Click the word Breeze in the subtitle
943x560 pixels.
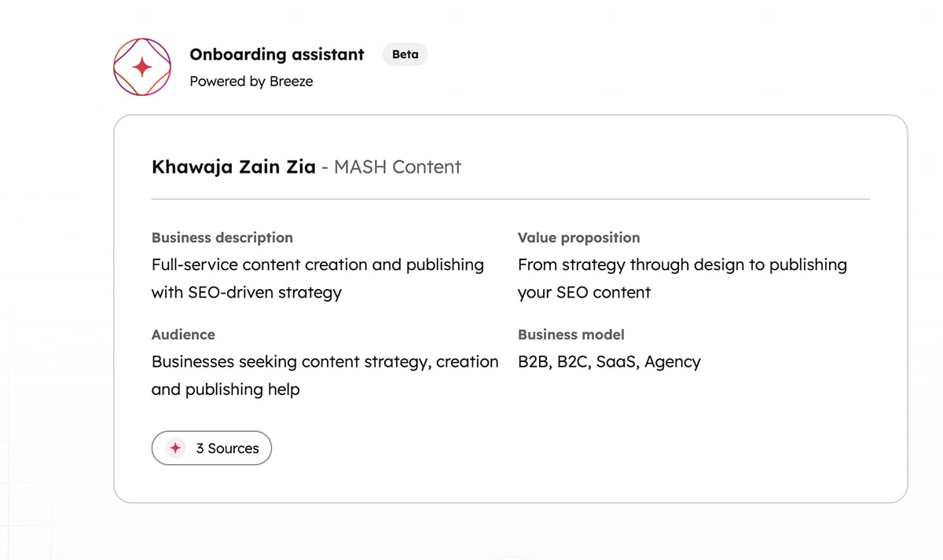[291, 81]
